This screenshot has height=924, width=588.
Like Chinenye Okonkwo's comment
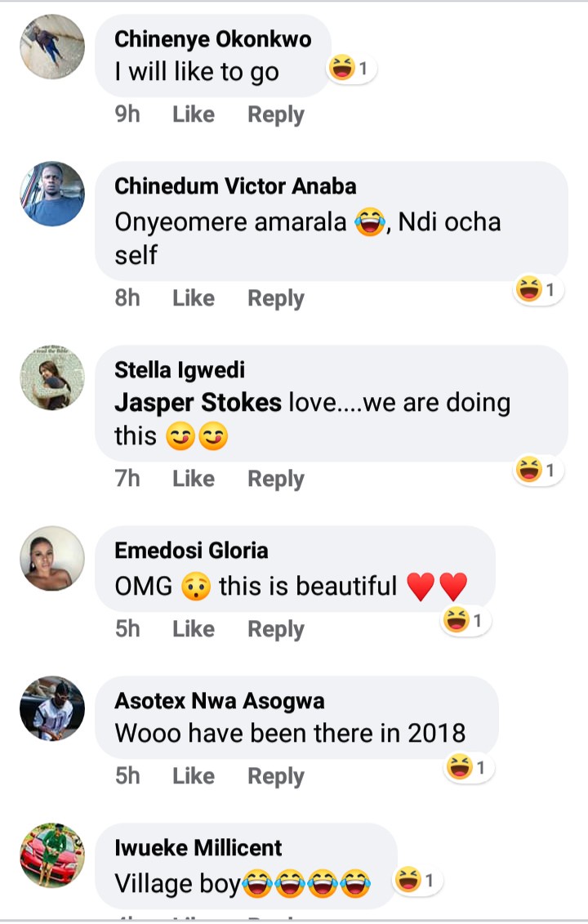[x=194, y=114]
